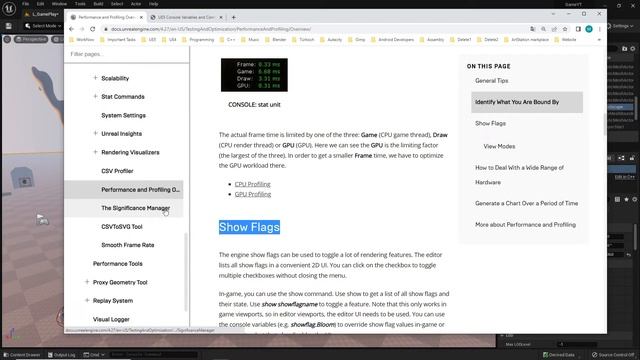The image size is (640, 360).
Task: Click Derived Data in Unreal status bar
Action: (x=558, y=355)
